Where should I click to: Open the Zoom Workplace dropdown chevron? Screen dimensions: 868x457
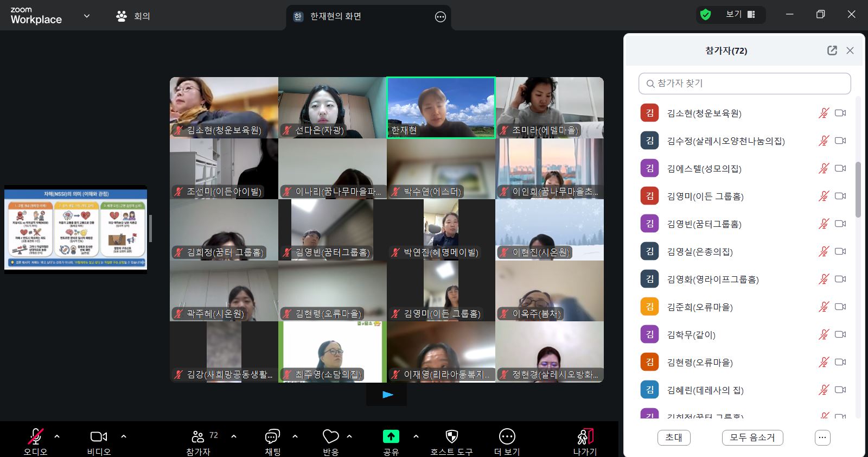(x=87, y=16)
